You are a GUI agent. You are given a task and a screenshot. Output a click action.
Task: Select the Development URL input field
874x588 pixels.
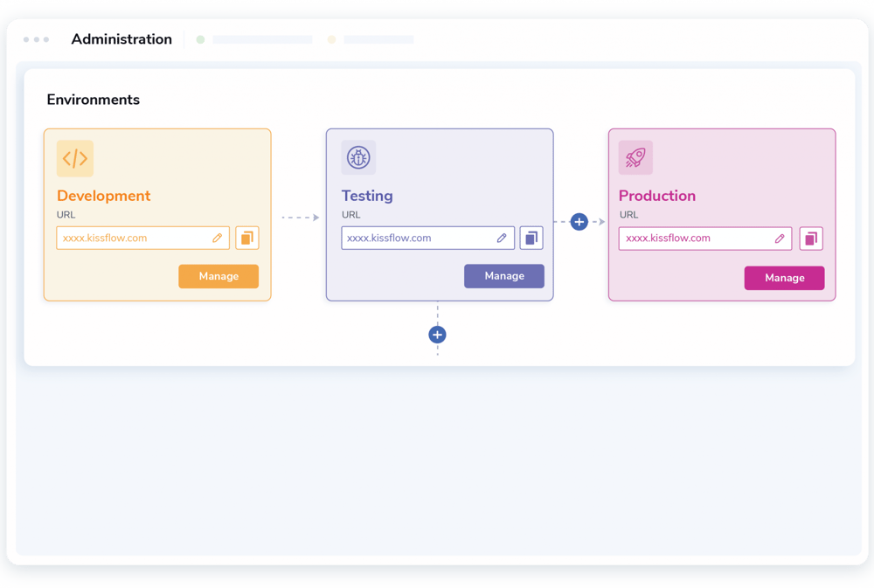pyautogui.click(x=131, y=238)
